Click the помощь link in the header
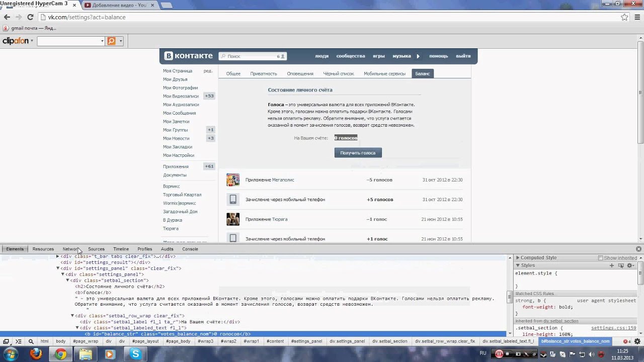644x362 pixels. pos(439,56)
